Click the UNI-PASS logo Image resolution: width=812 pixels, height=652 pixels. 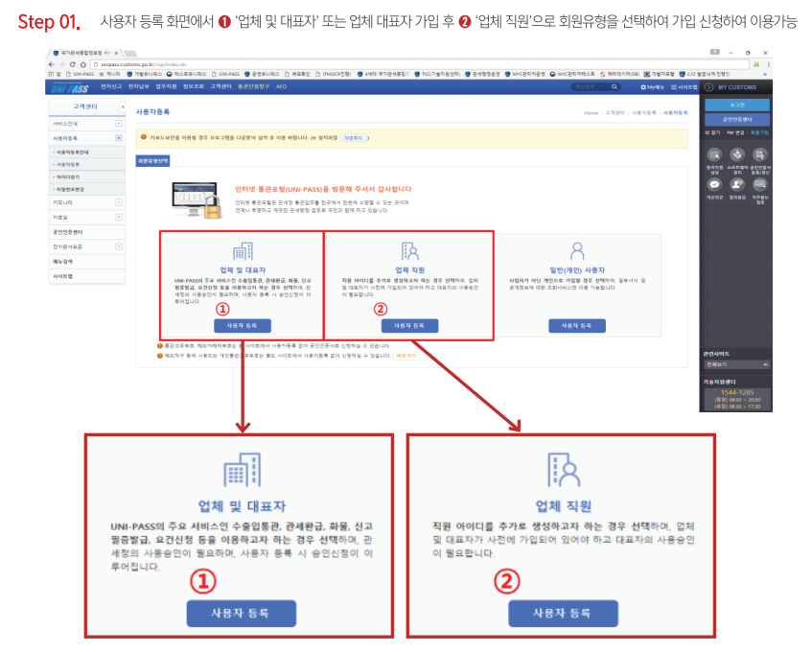coord(69,87)
